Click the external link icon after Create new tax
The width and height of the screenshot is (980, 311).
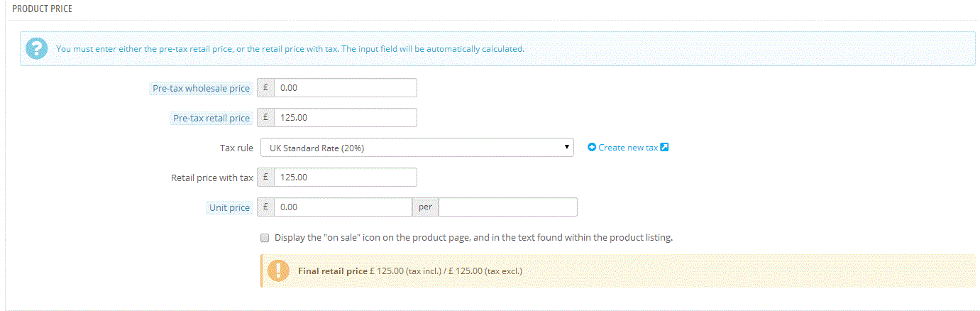[x=664, y=148]
